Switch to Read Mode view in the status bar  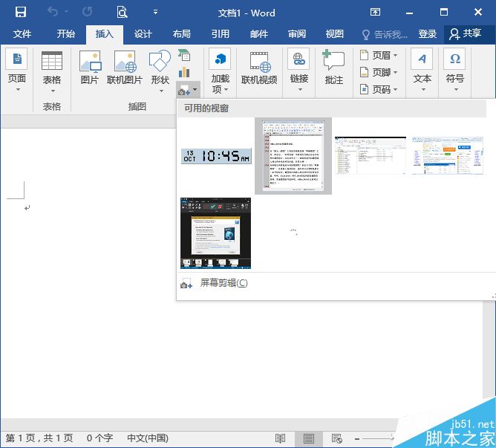click(x=280, y=438)
